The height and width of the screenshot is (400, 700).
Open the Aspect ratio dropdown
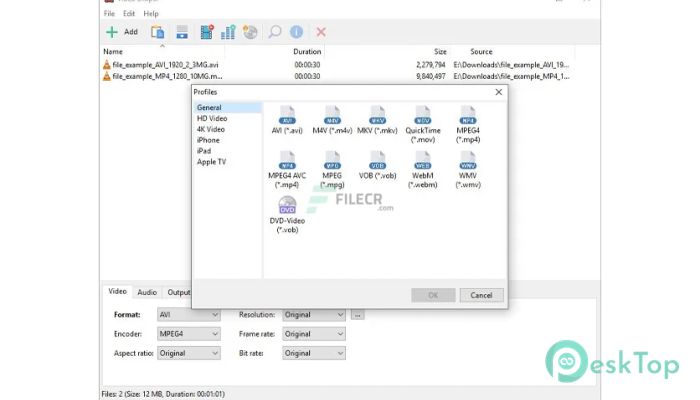pos(188,353)
